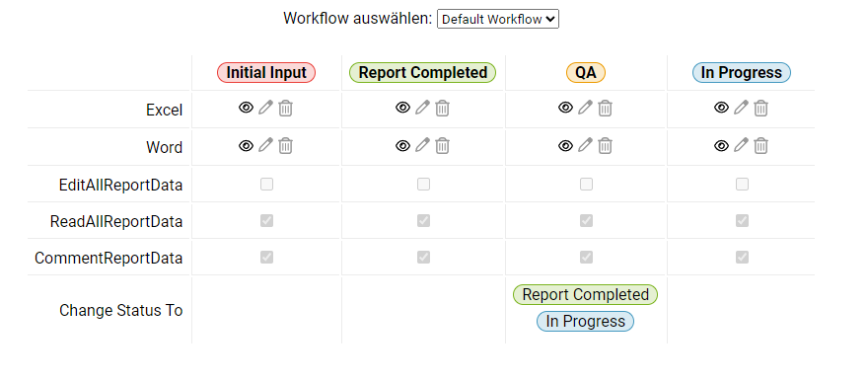Toggle Excel eye icon under Initial Input
The height and width of the screenshot is (381, 868).
[246, 108]
